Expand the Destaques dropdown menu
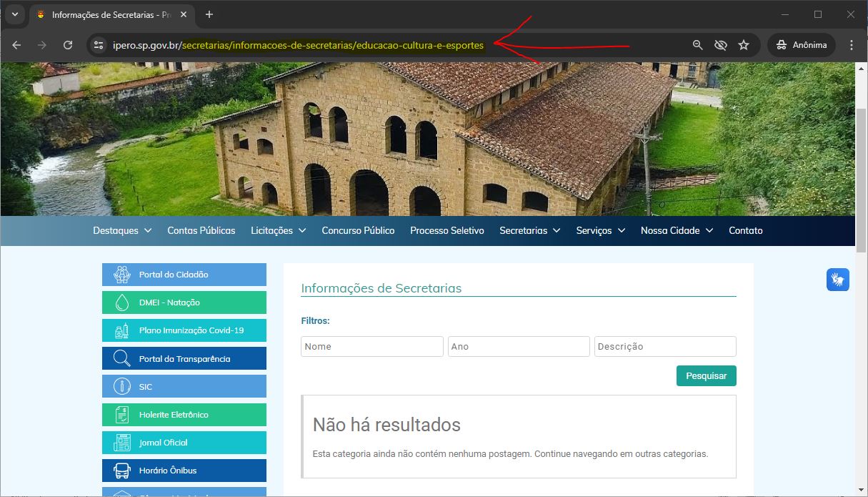The height and width of the screenshot is (497, 868). (122, 230)
